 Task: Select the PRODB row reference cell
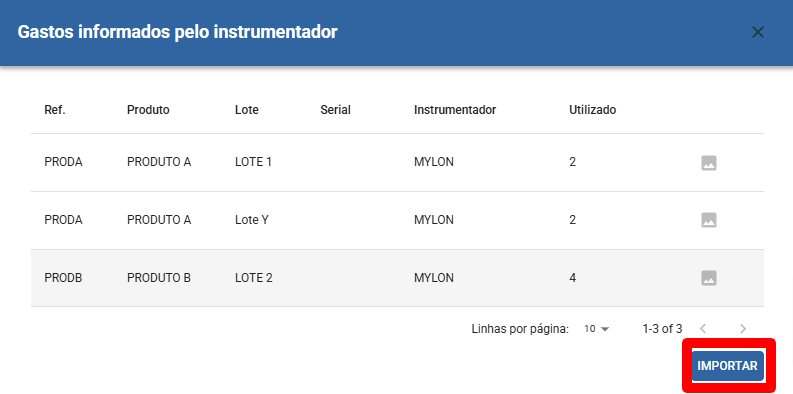pos(63,278)
